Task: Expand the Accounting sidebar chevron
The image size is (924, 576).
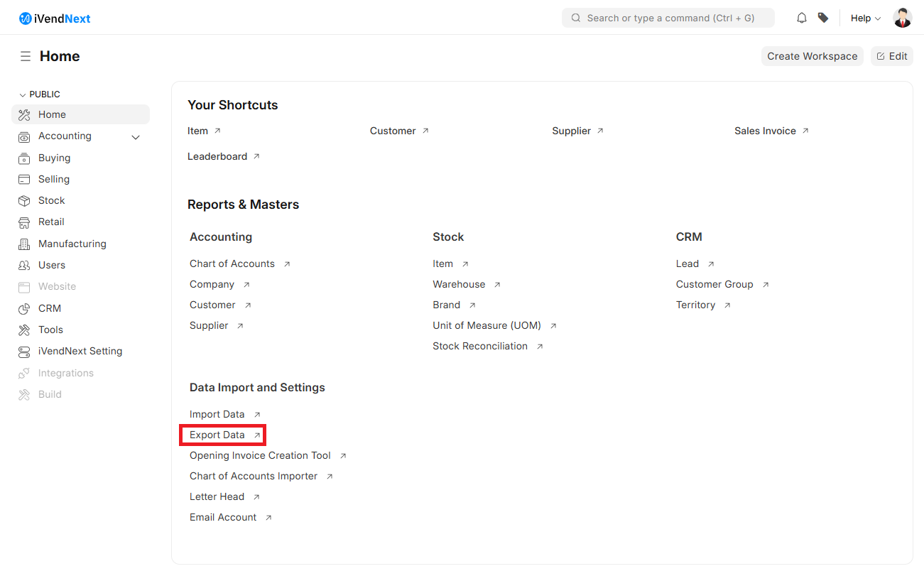Action: click(136, 136)
